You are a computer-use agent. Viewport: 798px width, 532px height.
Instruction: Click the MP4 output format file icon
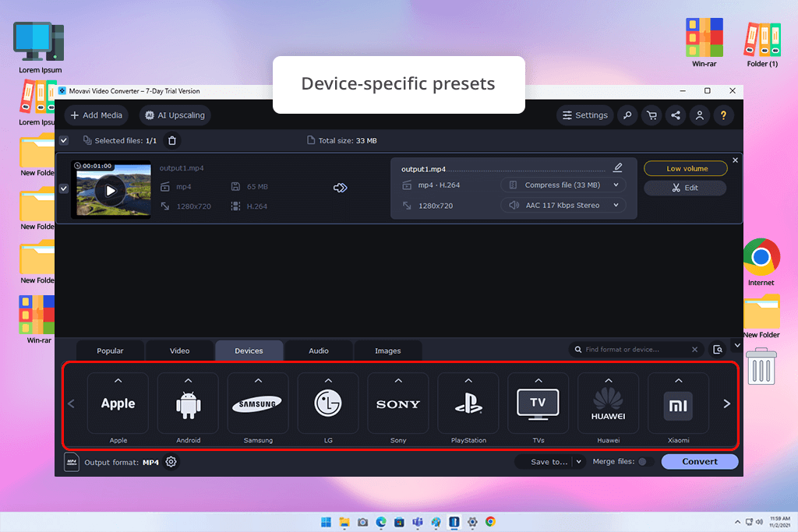[72, 462]
